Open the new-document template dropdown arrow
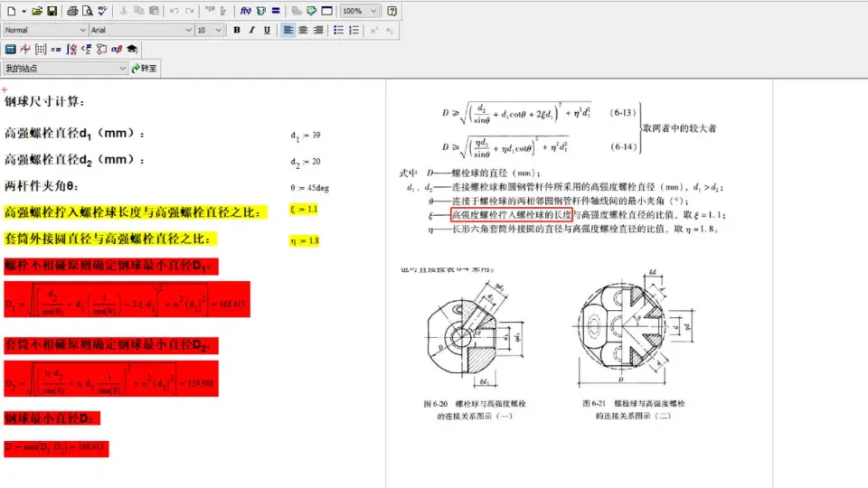The height and width of the screenshot is (488, 868). pyautogui.click(x=24, y=11)
